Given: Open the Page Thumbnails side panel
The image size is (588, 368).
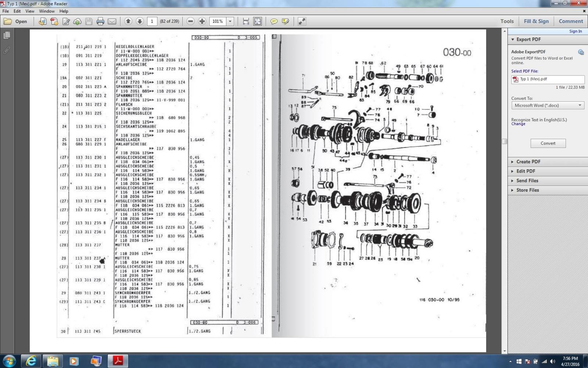Looking at the screenshot, I should (x=7, y=35).
